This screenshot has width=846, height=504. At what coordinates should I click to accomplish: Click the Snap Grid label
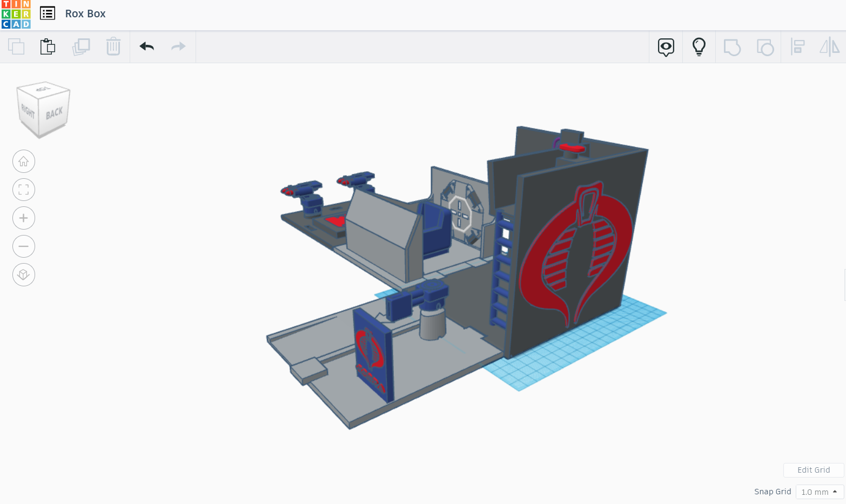(x=773, y=492)
